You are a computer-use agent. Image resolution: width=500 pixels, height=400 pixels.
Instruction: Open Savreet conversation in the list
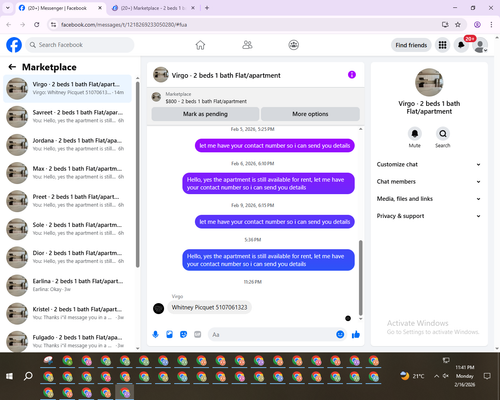point(67,117)
